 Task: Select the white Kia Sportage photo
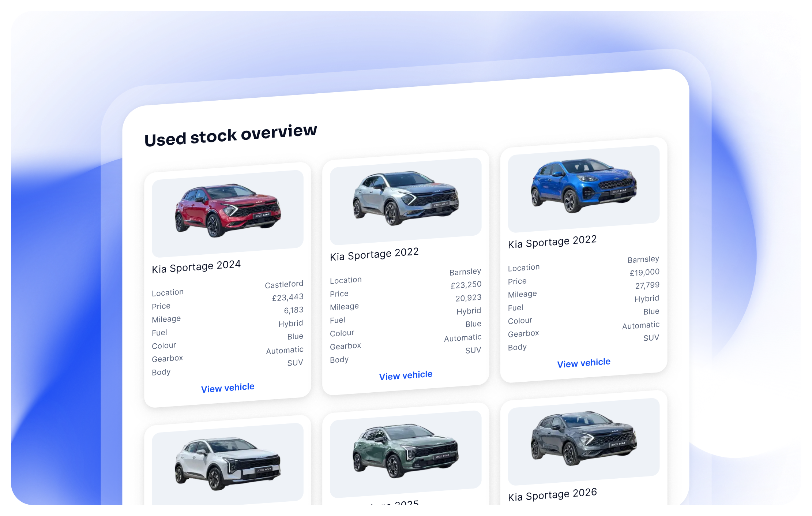coord(228,465)
